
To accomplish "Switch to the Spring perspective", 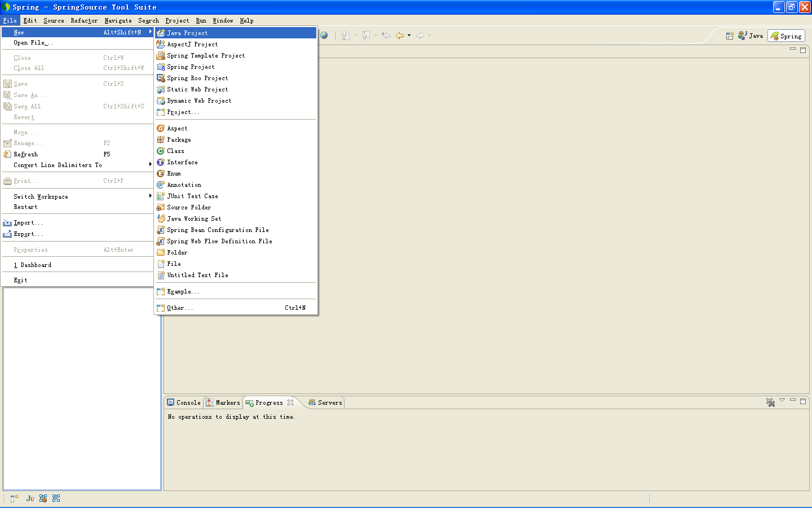I will (x=786, y=36).
